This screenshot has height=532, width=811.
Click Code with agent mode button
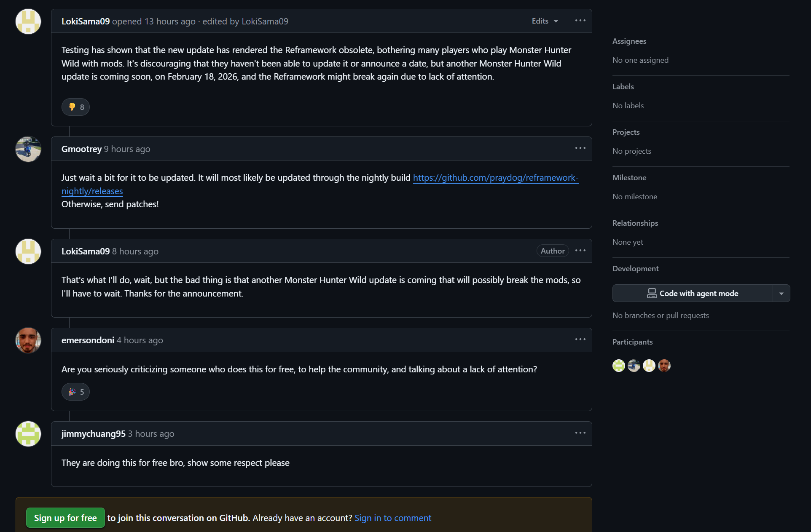(x=693, y=294)
